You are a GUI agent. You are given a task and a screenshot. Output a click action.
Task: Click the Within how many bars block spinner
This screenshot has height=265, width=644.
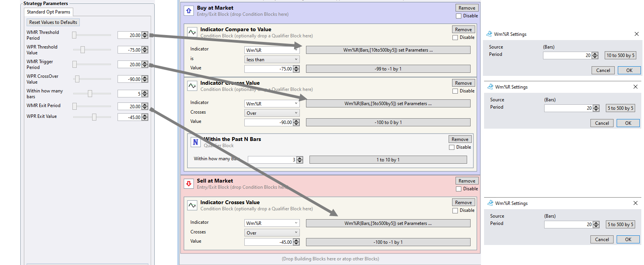(300, 159)
